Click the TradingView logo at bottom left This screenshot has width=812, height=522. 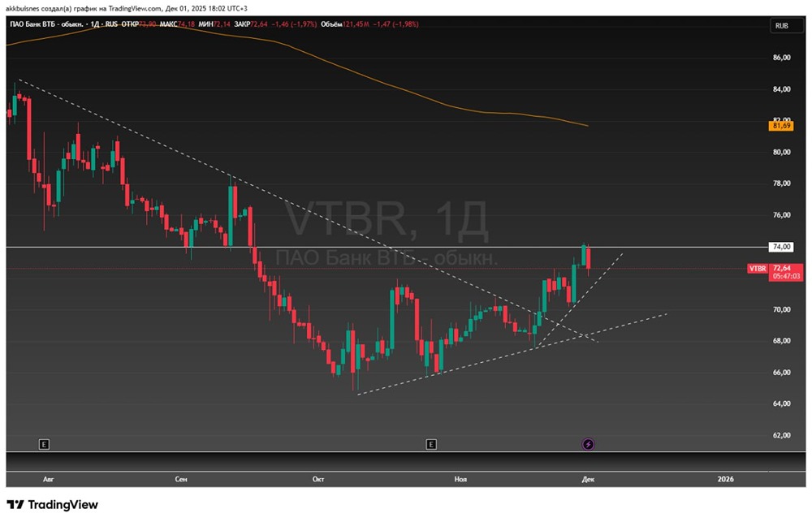52,505
